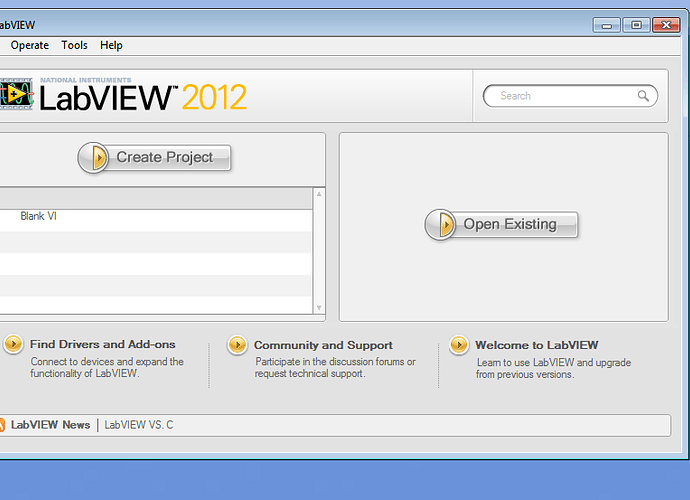Open the Tools menu

pyautogui.click(x=74, y=45)
